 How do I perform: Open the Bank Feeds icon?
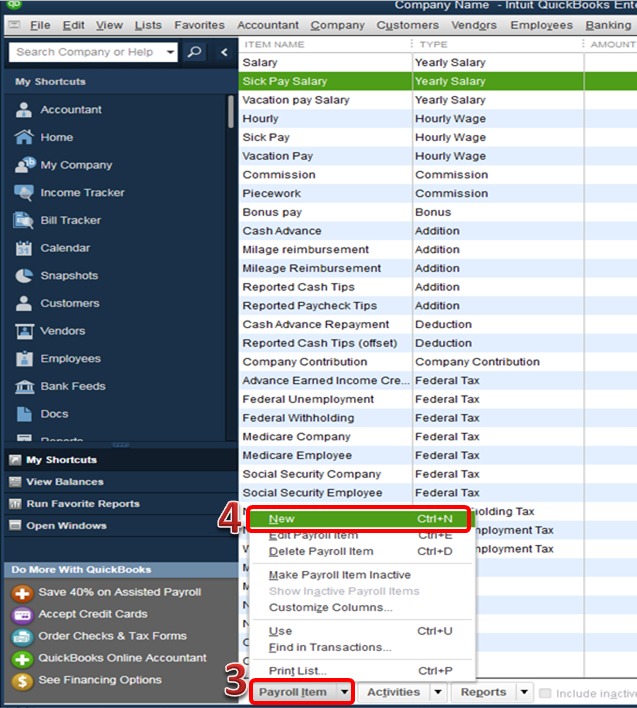tap(24, 387)
